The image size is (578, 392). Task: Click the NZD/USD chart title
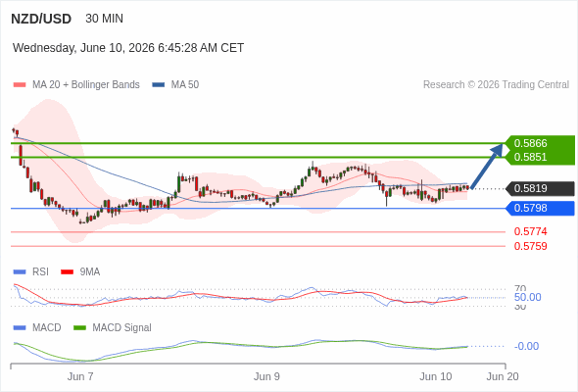41,19
